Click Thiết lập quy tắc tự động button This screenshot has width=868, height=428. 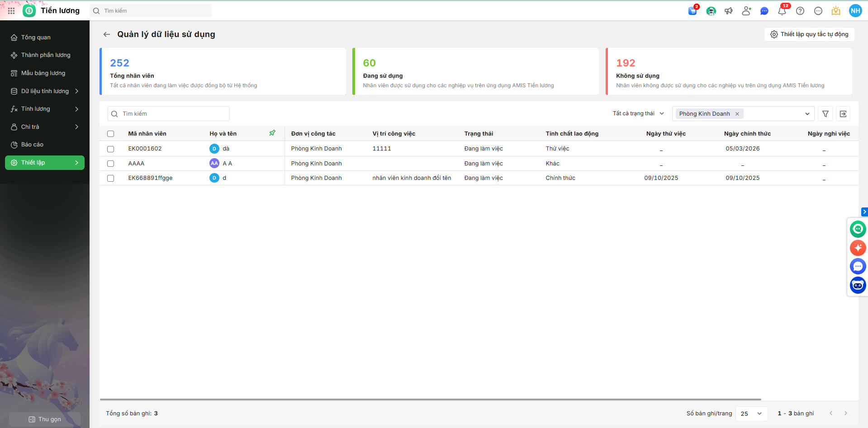click(x=809, y=34)
